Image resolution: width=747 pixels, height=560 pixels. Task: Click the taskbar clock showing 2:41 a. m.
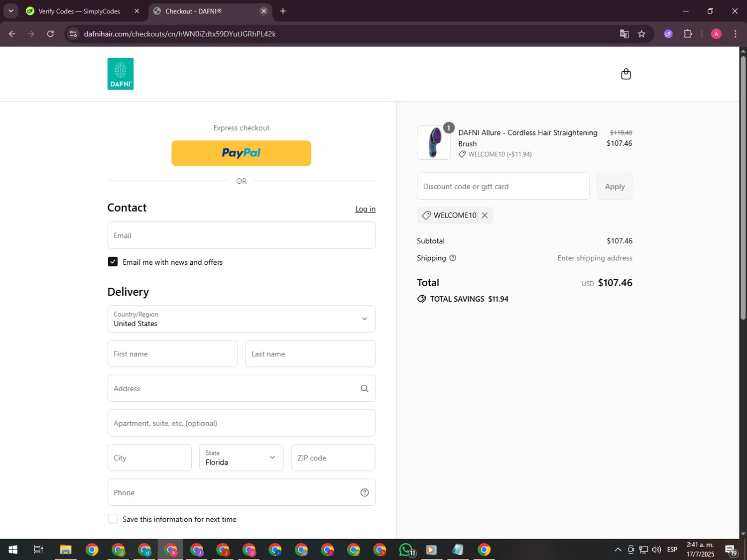coord(700,550)
